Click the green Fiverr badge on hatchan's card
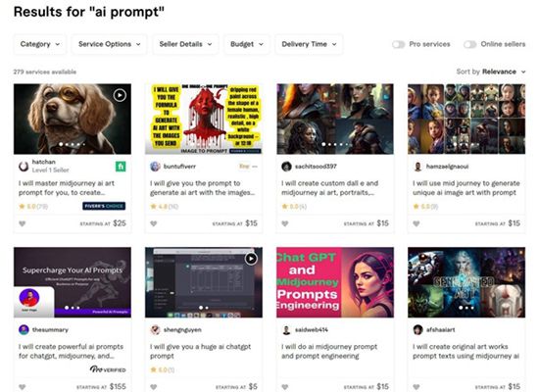Image resolution: width=539 pixels, height=392 pixels. click(121, 167)
